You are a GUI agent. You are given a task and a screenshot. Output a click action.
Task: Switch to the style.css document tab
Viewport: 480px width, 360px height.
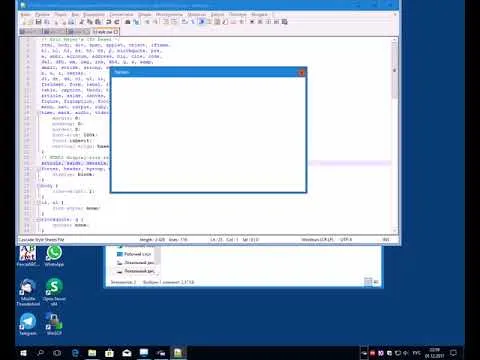(x=104, y=32)
